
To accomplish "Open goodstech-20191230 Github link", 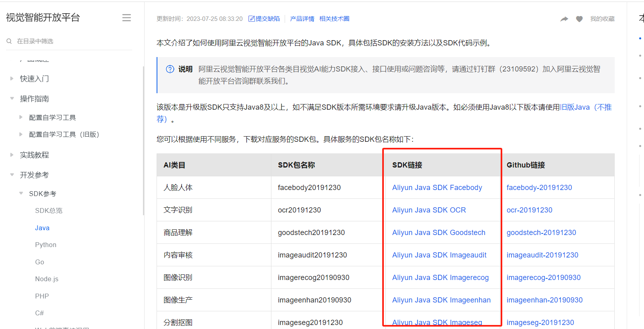I will pyautogui.click(x=541, y=233).
